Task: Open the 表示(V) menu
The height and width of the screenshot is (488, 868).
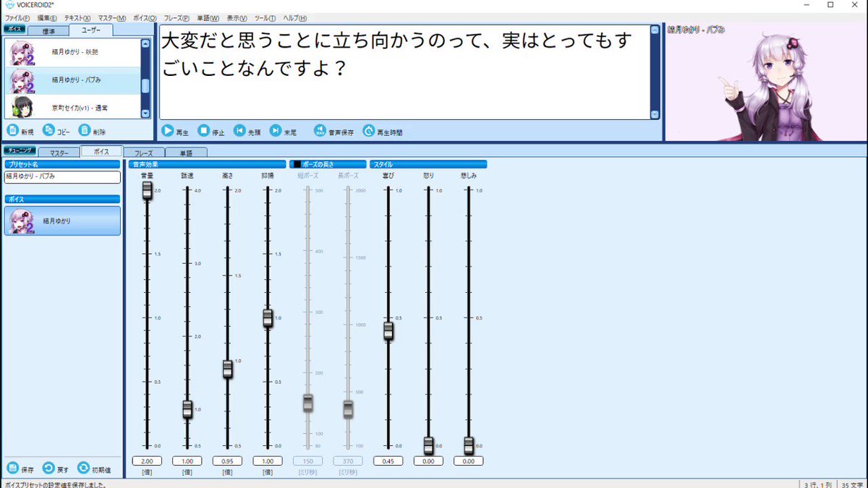Action: [237, 17]
